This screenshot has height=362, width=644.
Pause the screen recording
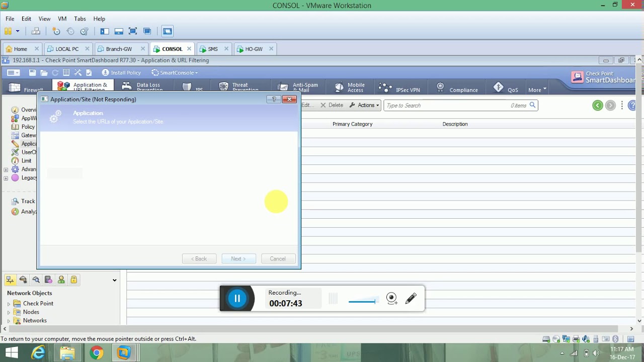(237, 298)
